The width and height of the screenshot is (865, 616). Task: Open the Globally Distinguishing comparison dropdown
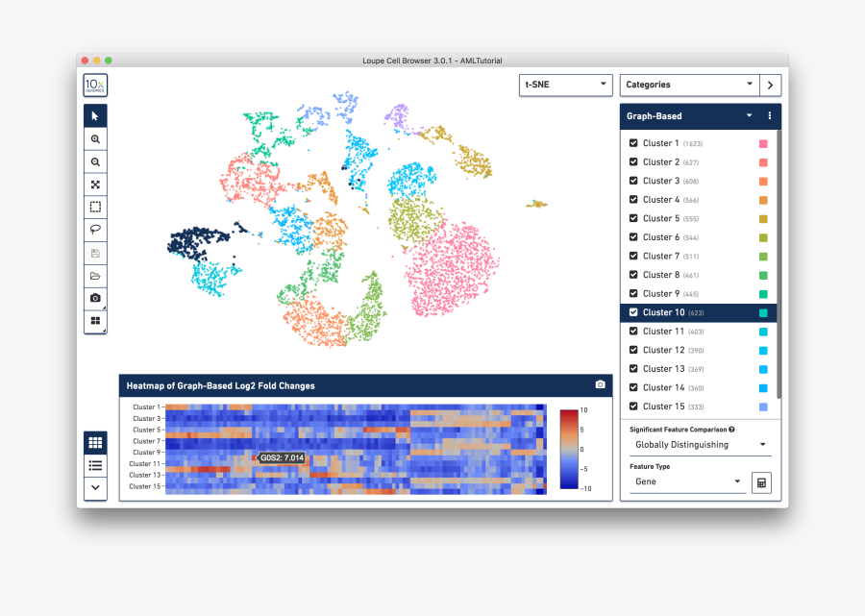[700, 444]
